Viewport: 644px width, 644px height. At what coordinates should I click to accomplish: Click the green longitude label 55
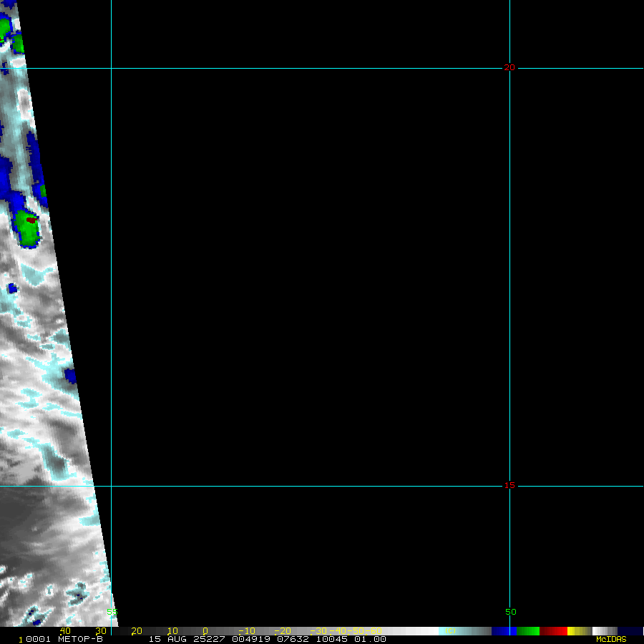click(112, 612)
